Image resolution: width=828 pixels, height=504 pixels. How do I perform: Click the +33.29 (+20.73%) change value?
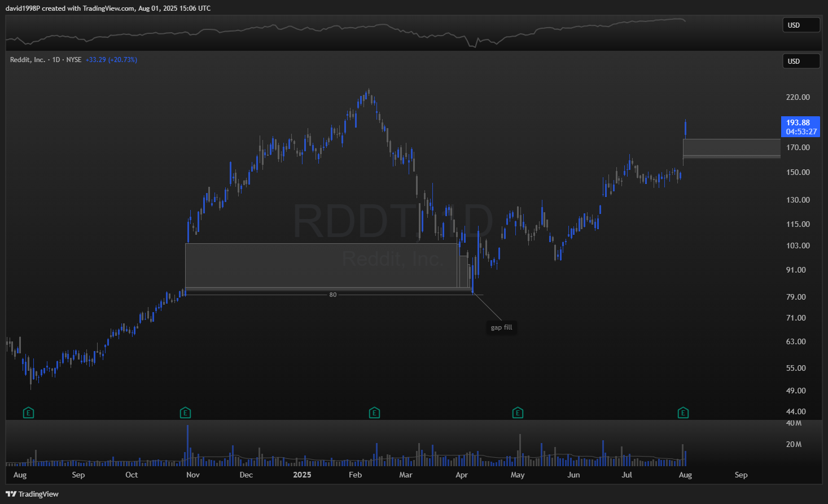[111, 60]
